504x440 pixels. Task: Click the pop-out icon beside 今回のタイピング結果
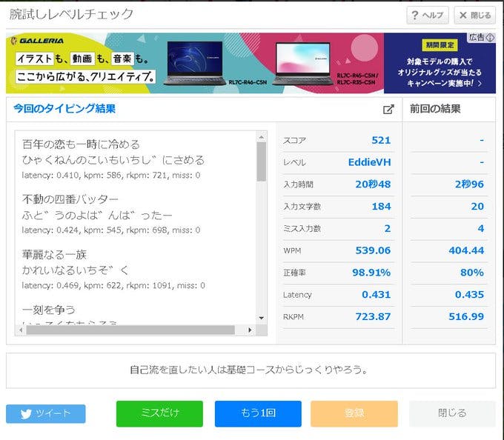point(388,110)
